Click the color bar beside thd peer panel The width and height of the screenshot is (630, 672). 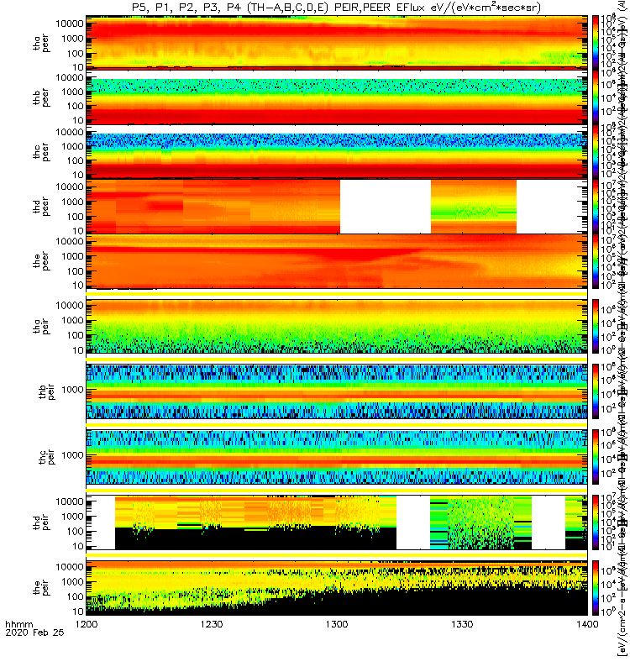coord(596,206)
